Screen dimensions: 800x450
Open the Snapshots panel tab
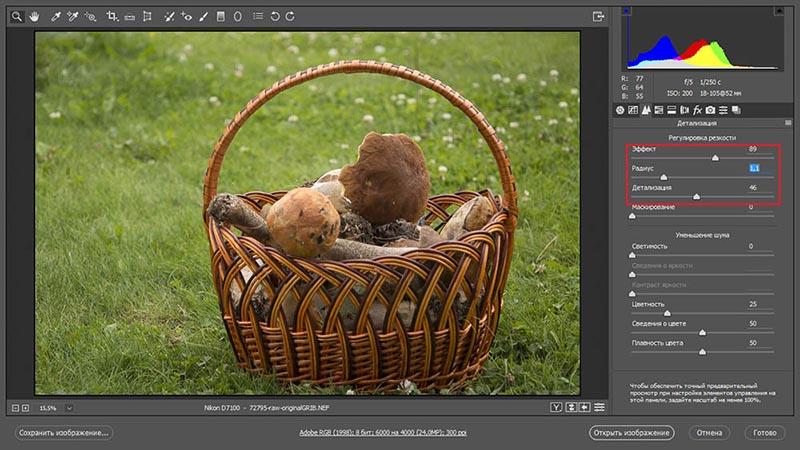point(736,110)
